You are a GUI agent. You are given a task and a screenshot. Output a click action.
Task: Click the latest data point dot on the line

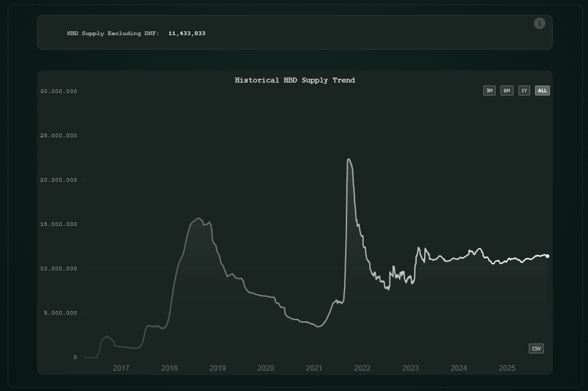[x=547, y=256]
